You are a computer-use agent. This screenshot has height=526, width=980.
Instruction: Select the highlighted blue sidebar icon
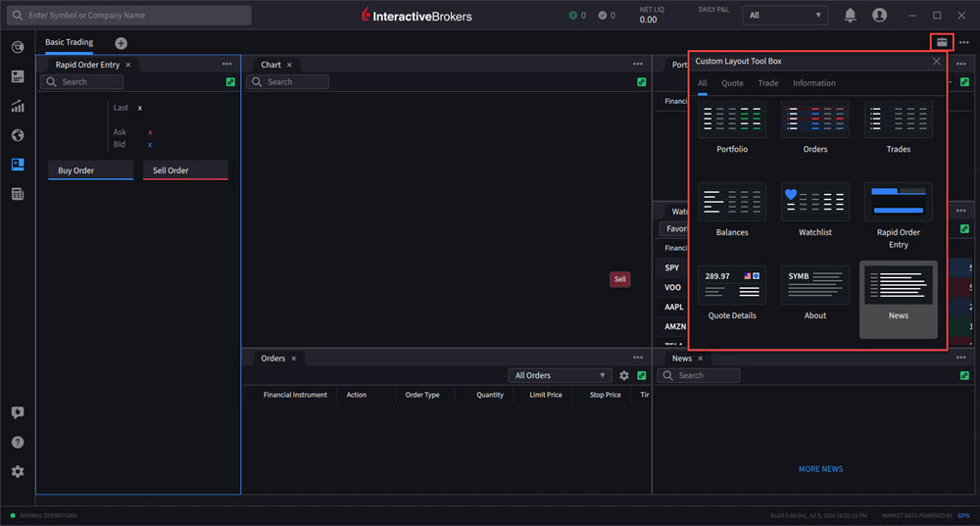click(18, 165)
